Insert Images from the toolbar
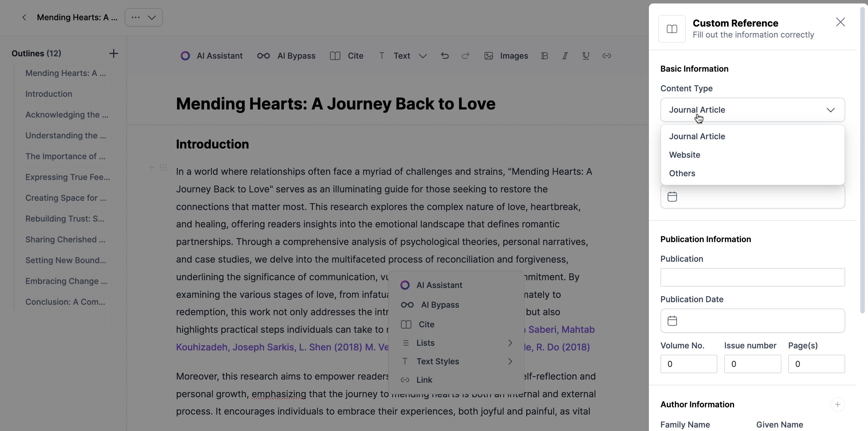Viewport: 868px width, 431px height. [506, 56]
